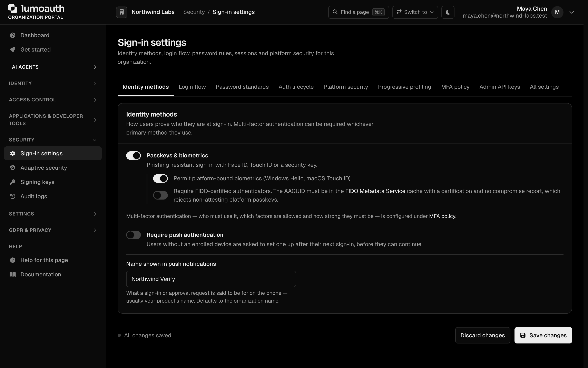Click the Sign-in settings gear icon

pos(13,153)
